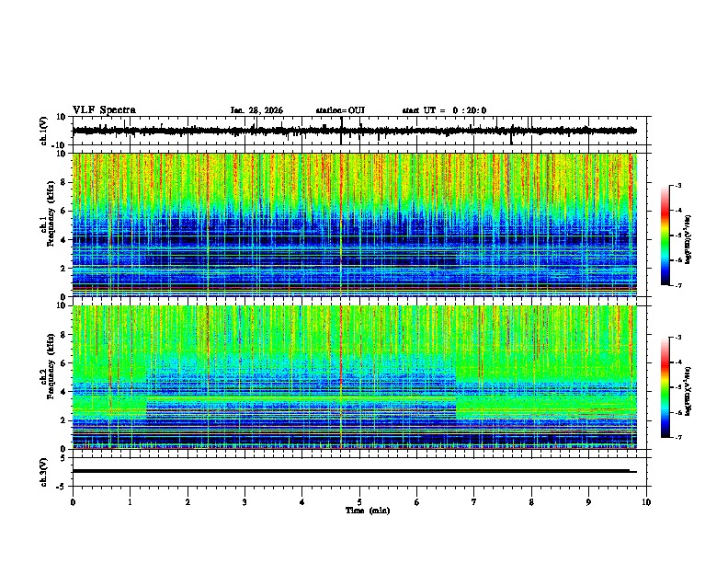Click the "-7" tick on ch.2 color bar
The width and height of the screenshot is (728, 563).
[x=678, y=437]
